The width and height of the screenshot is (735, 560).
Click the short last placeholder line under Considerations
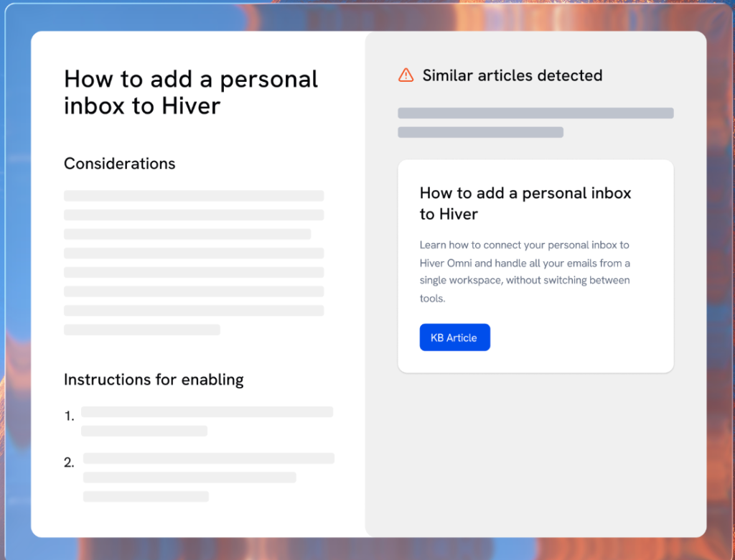pyautogui.click(x=141, y=330)
